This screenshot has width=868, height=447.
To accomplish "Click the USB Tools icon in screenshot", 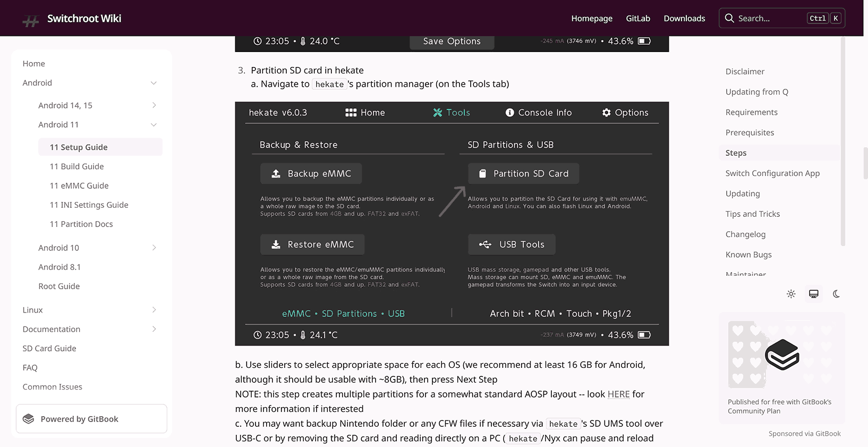I will [x=485, y=244].
